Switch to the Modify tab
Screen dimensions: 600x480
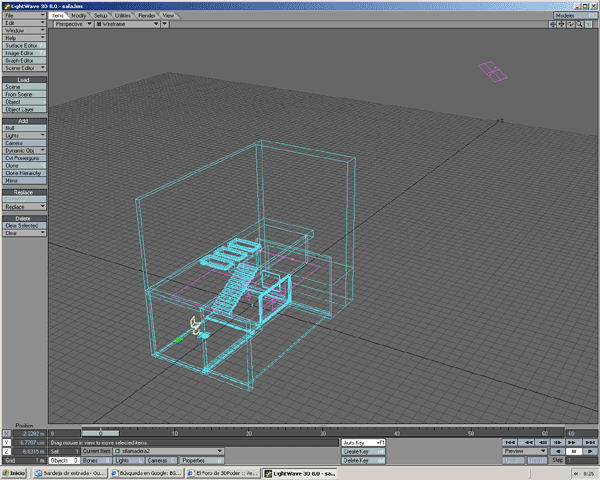click(x=78, y=16)
